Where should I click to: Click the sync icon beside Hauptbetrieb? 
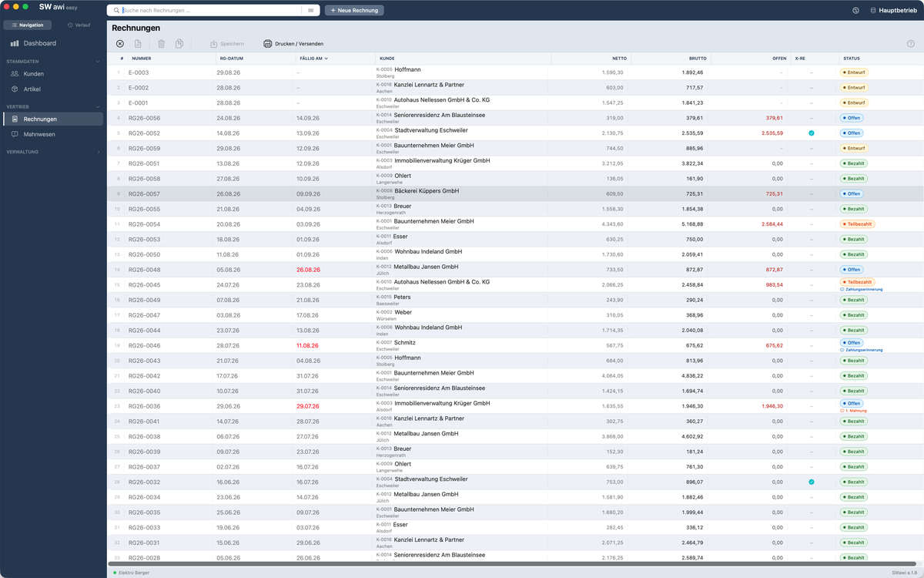(855, 11)
